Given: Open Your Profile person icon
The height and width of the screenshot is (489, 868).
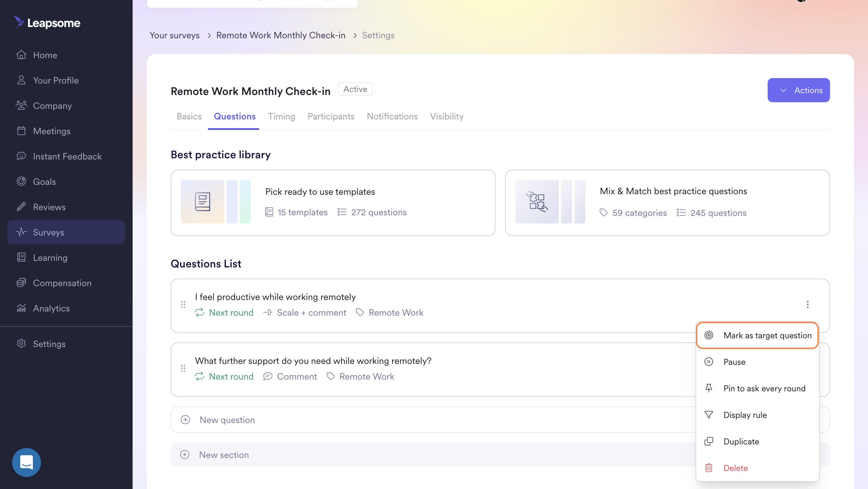Looking at the screenshot, I should click(21, 80).
